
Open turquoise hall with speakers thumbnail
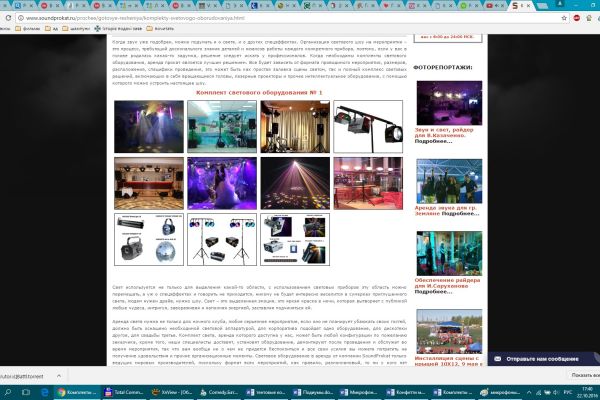222,127
